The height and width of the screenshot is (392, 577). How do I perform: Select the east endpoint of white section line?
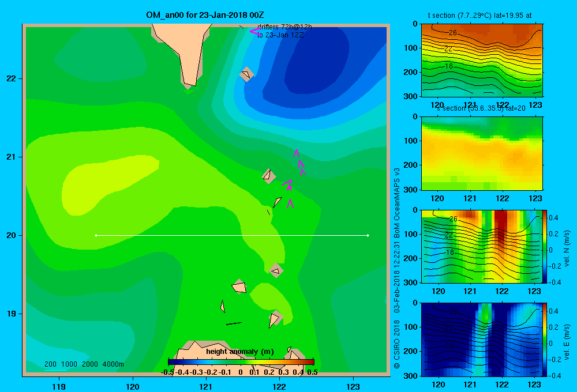368,235
